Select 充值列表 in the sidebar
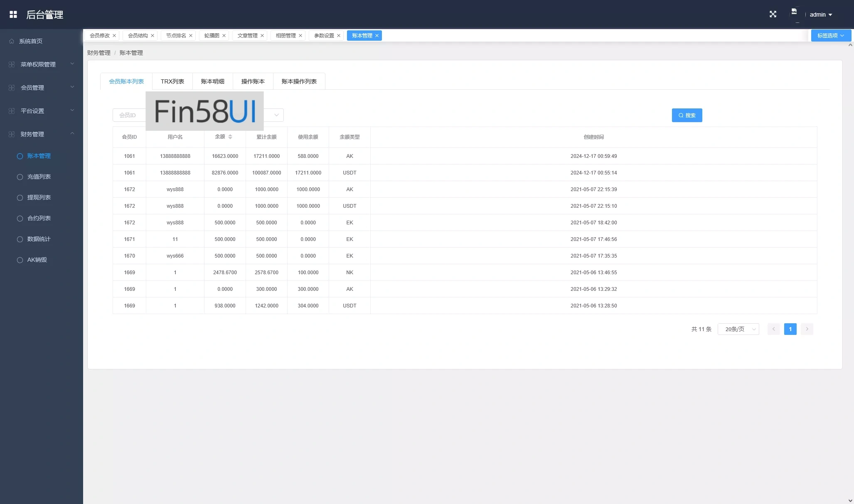This screenshot has height=504, width=854. click(39, 177)
